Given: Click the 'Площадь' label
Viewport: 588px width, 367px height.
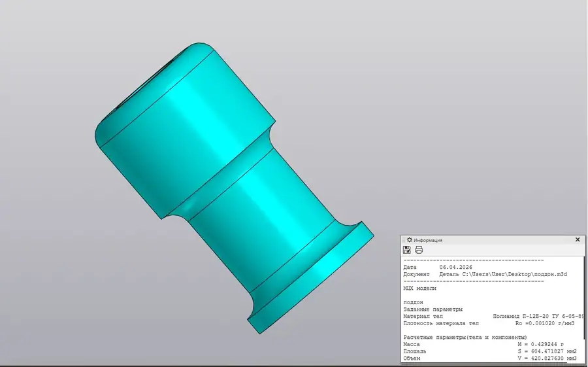Looking at the screenshot, I should tap(415, 351).
